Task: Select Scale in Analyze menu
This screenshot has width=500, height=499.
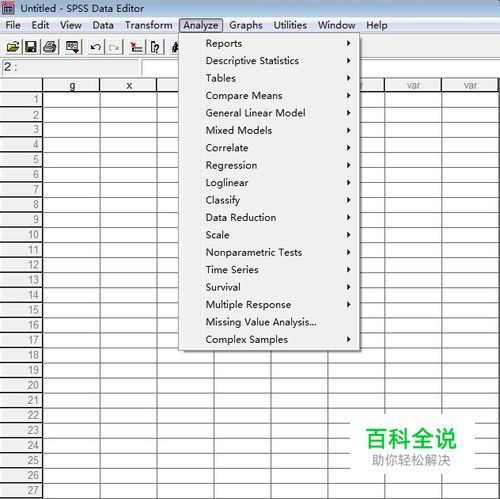Action: point(269,235)
